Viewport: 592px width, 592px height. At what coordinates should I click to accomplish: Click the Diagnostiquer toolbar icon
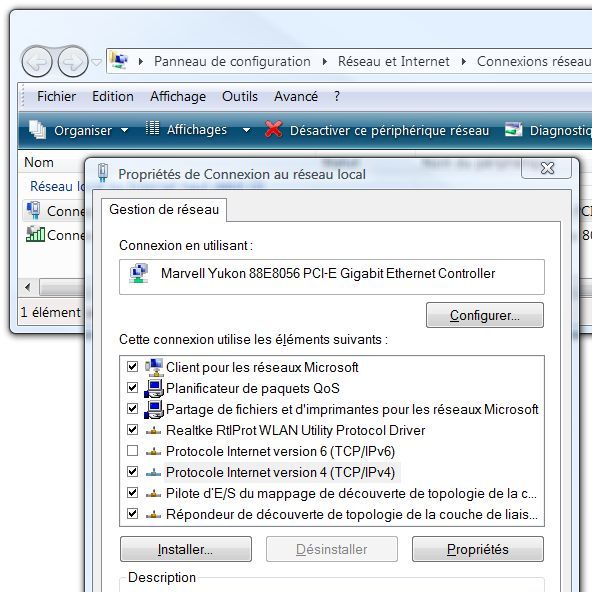point(514,130)
